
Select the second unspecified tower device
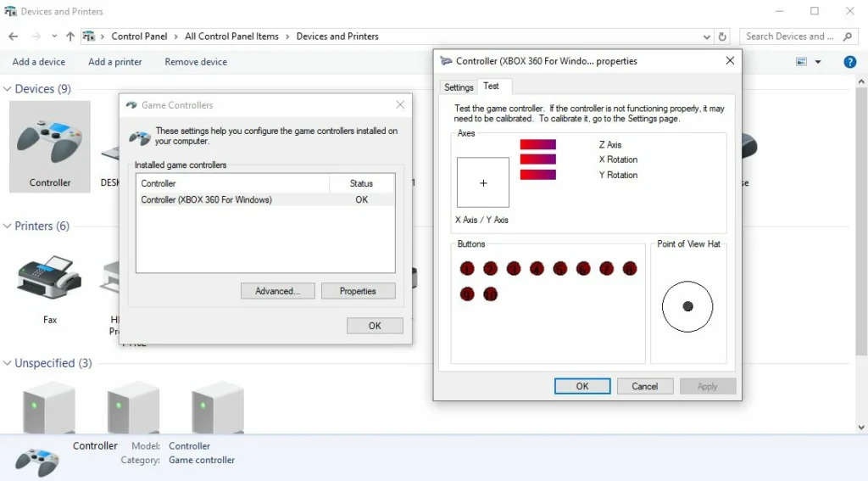pyautogui.click(x=133, y=407)
